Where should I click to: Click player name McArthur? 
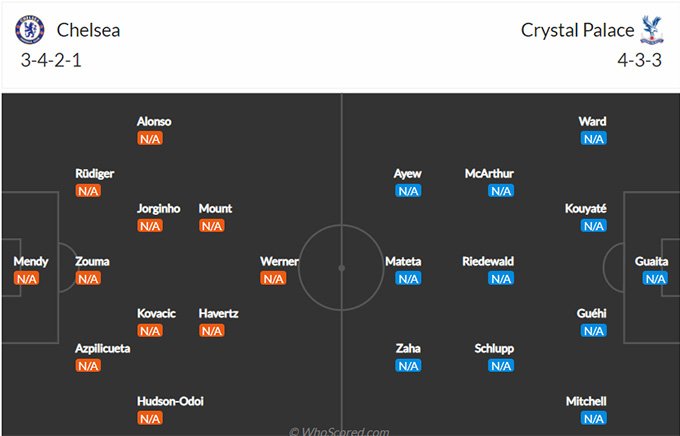[489, 174]
